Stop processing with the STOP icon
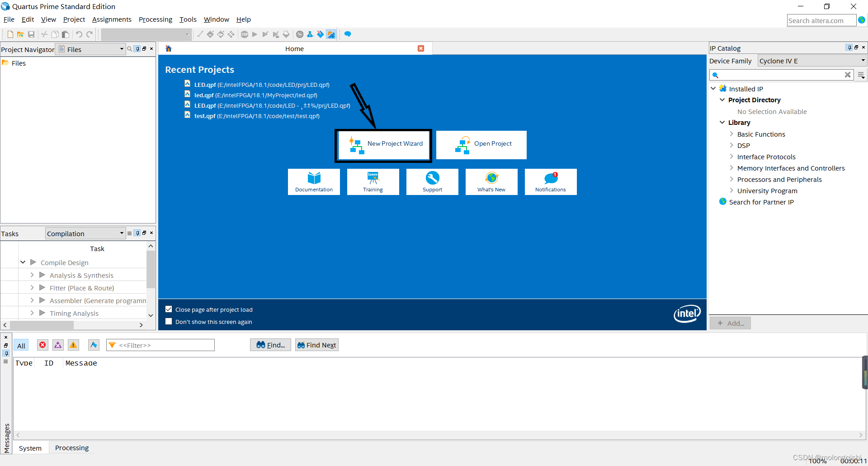Image resolution: width=868 pixels, height=466 pixels. tap(245, 34)
